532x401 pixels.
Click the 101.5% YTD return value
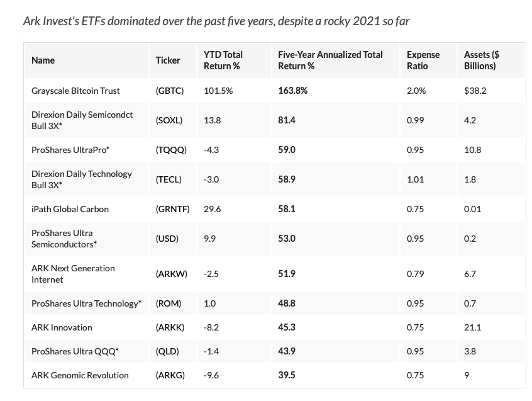[x=218, y=91]
